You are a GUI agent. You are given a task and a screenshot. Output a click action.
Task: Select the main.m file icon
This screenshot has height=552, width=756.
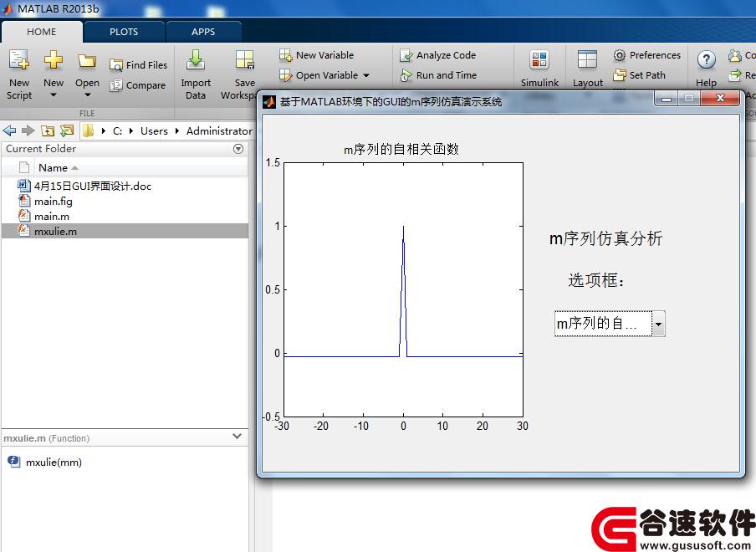[24, 216]
